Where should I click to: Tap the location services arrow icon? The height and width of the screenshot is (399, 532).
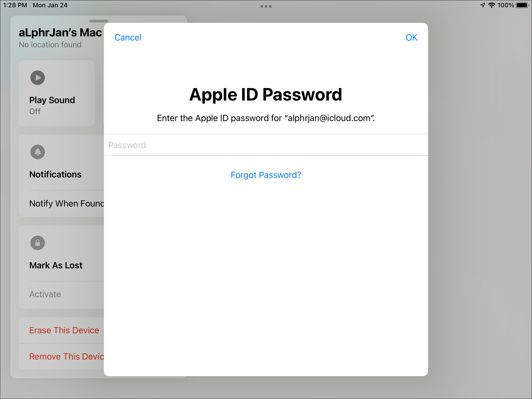click(x=483, y=5)
